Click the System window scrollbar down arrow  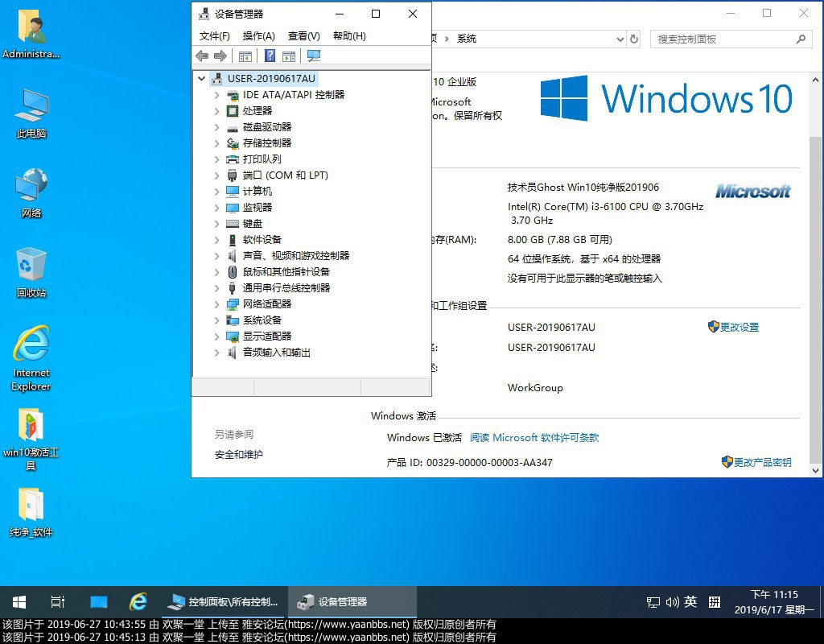pyautogui.click(x=815, y=471)
